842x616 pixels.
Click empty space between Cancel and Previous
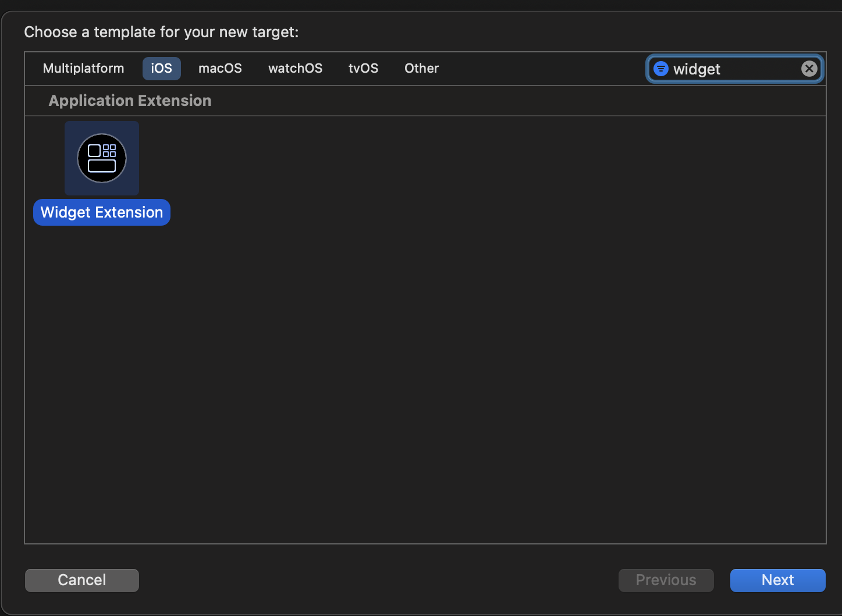pos(378,580)
